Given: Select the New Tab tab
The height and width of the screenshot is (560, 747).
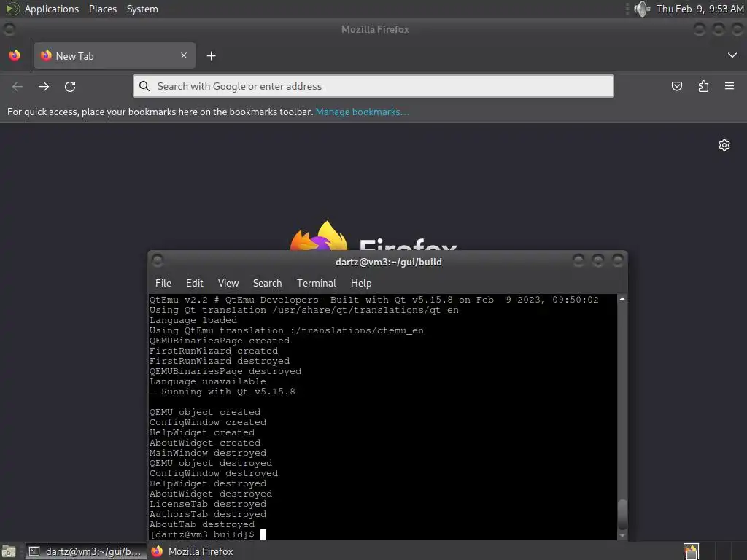Looking at the screenshot, I should [x=115, y=55].
